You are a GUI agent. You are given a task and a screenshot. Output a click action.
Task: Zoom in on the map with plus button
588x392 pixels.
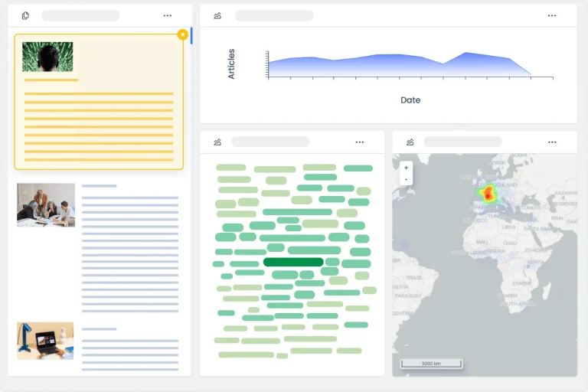click(406, 167)
